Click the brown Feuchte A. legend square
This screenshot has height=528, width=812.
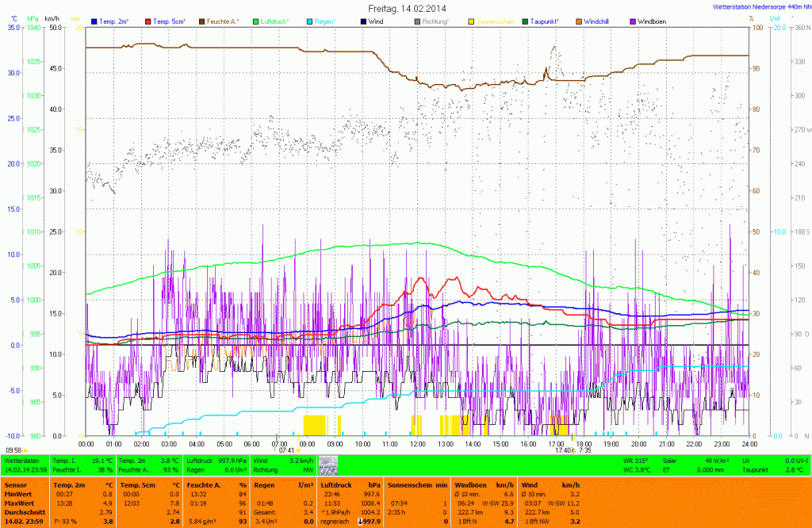[x=201, y=20]
